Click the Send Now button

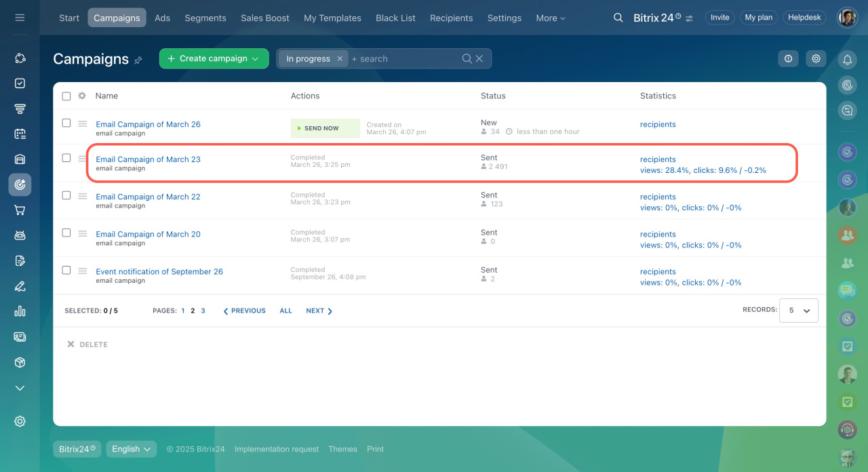325,128
